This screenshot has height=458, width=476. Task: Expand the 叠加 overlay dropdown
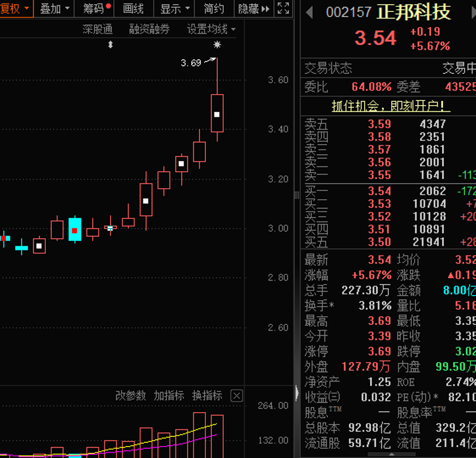[x=54, y=8]
